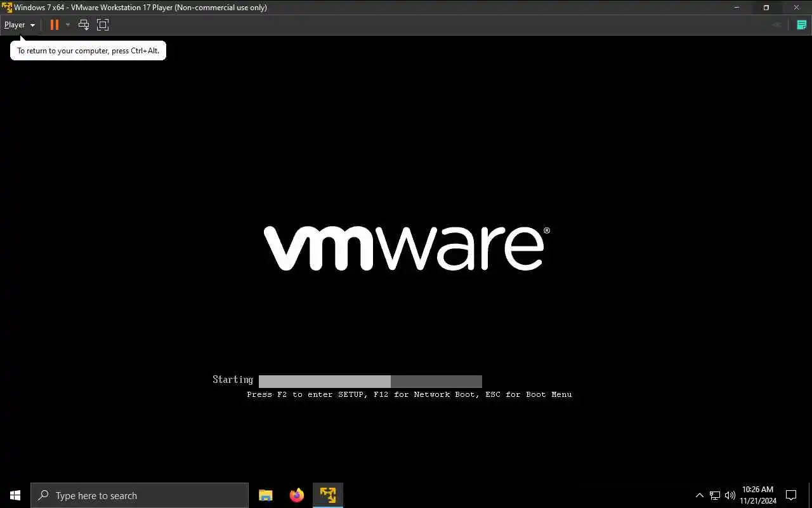Click the boot progress bar
This screenshot has height=508, width=812.
(370, 381)
